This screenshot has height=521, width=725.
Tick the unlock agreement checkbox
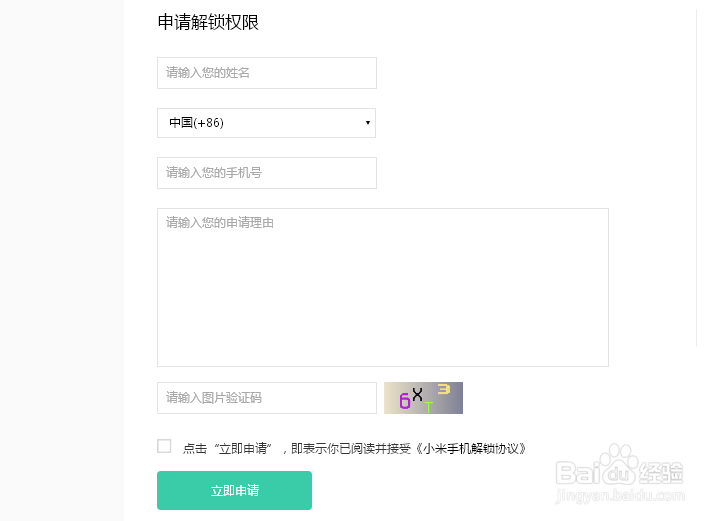coord(164,446)
